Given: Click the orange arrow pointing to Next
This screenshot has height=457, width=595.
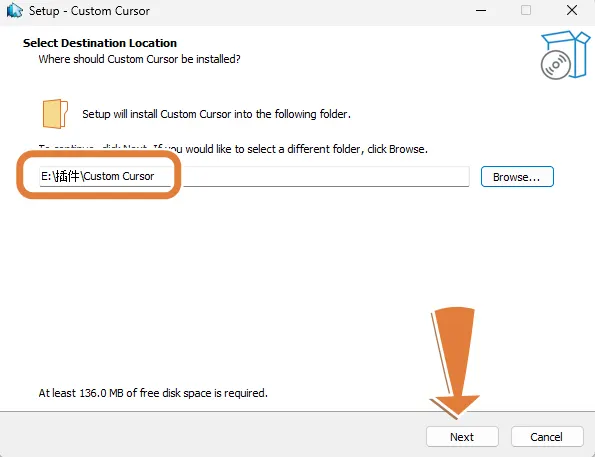Looking at the screenshot, I should [x=454, y=362].
